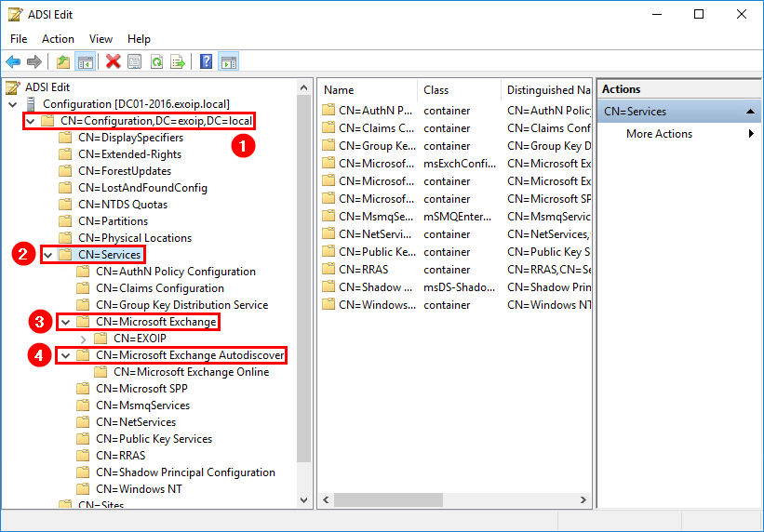This screenshot has height=532, width=764.
Task: Click tree pane scroll down arrow
Action: tap(304, 499)
